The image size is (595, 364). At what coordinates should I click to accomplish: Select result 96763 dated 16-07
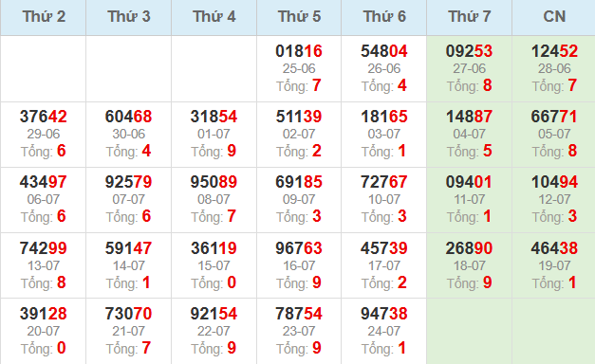(x=299, y=248)
